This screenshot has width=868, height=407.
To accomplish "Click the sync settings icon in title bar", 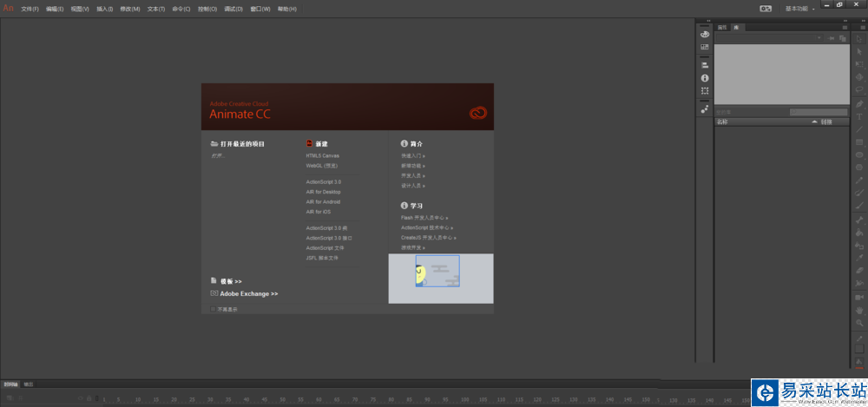I will 766,9.
